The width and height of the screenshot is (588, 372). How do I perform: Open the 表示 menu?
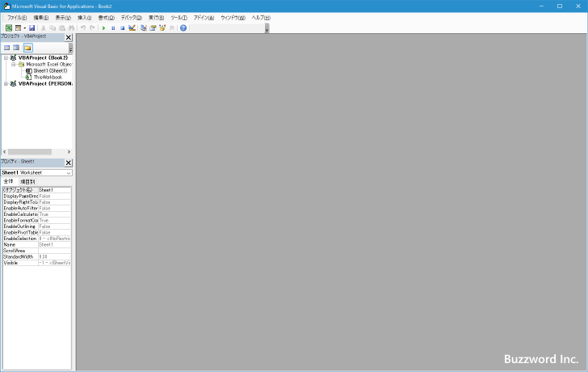[63, 18]
